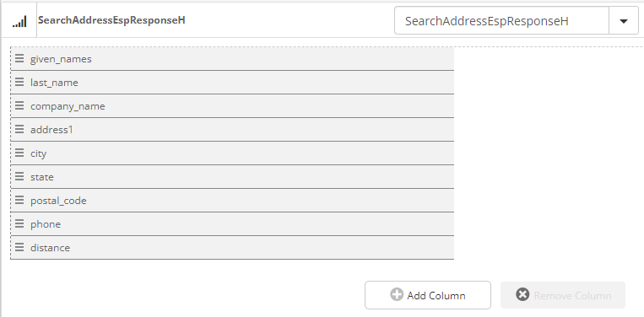
Task: Click the SearchAddressEspResponseH combo box field
Action: point(501,21)
